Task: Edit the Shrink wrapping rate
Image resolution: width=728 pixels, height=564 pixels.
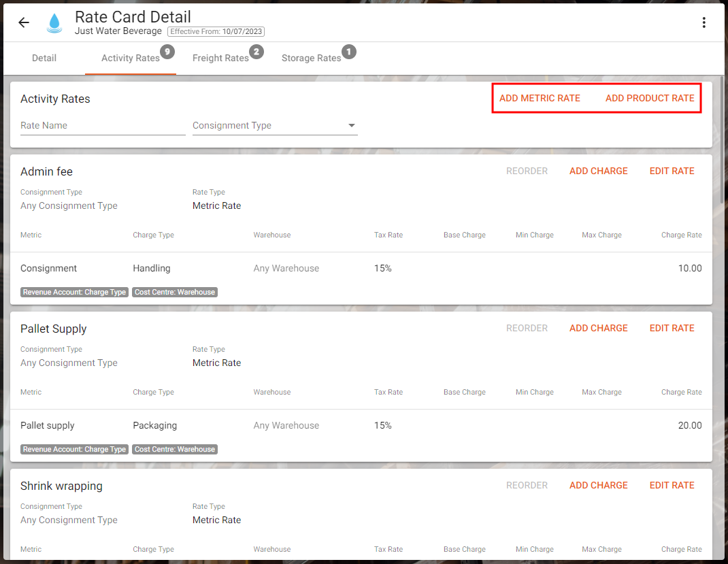Action: tap(672, 485)
